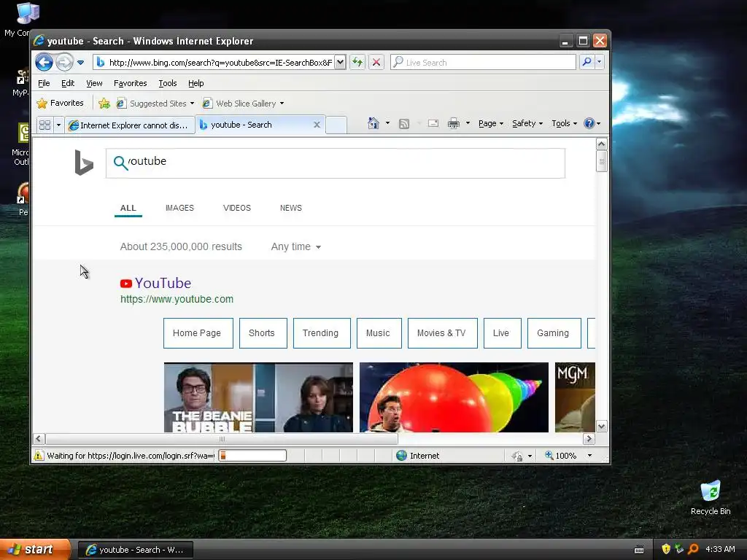
Task: Open the Page command menu
Action: point(491,123)
